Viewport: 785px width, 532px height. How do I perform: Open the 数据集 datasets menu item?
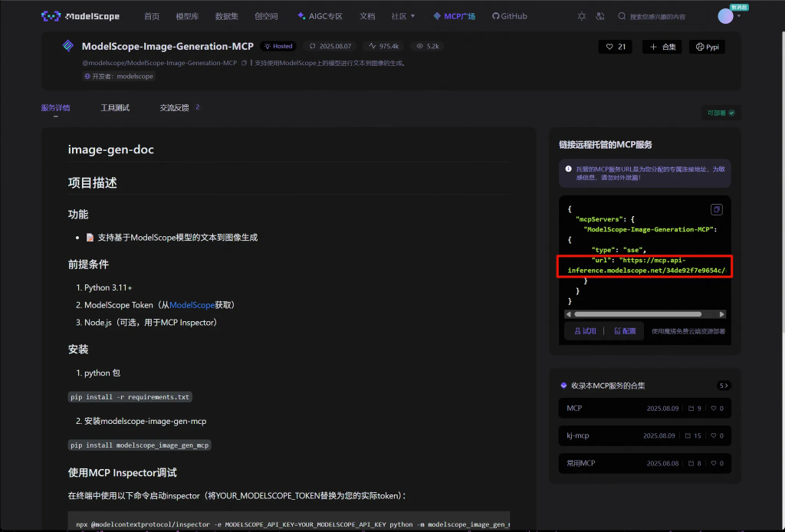(x=227, y=16)
